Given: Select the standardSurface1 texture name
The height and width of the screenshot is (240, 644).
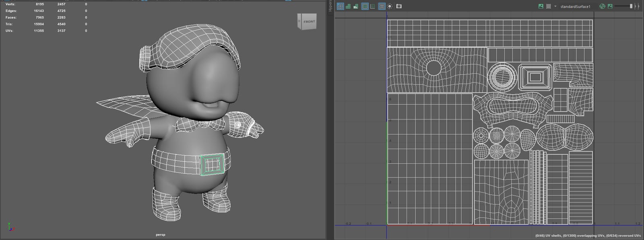Looking at the screenshot, I should coord(575,6).
